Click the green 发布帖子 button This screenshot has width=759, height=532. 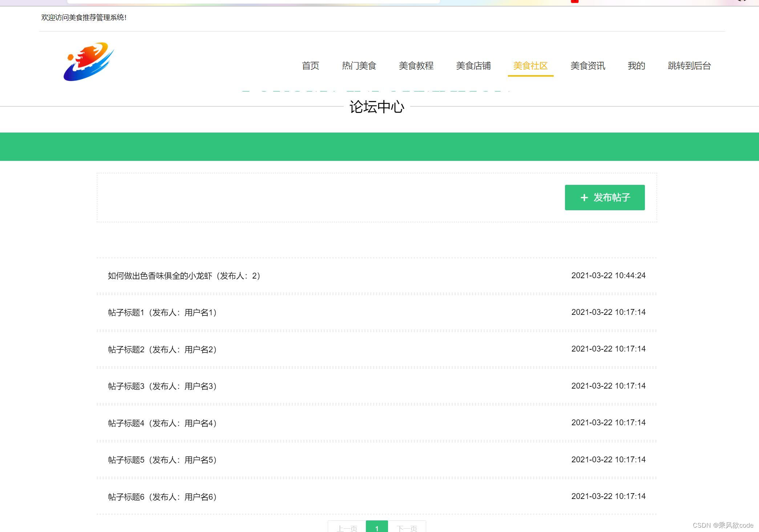pos(604,198)
